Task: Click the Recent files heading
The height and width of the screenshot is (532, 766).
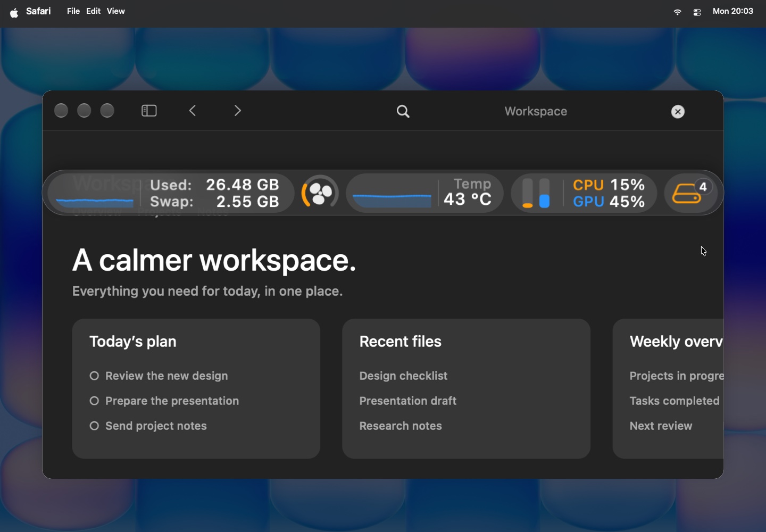Action: (x=401, y=342)
